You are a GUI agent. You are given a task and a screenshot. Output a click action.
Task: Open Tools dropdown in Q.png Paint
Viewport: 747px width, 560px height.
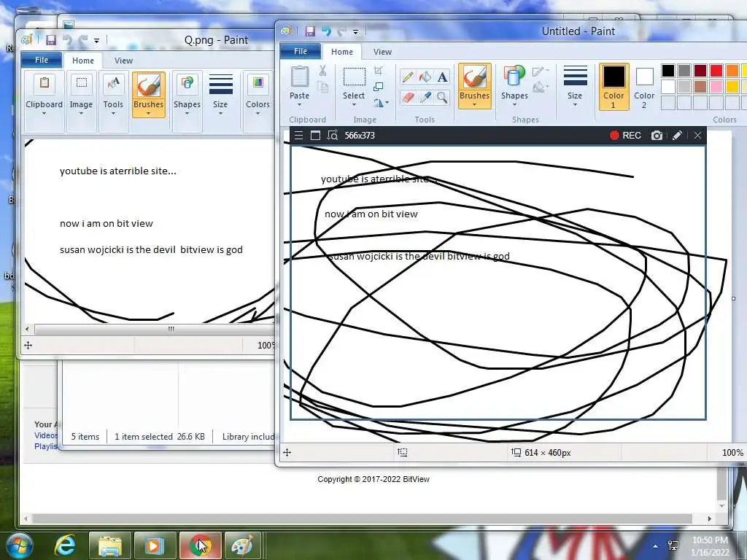[113, 101]
